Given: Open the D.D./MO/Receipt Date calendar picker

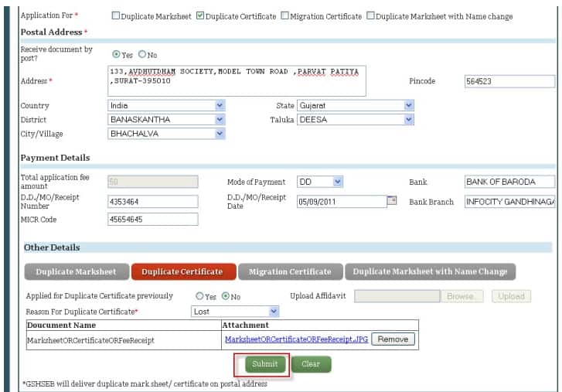Looking at the screenshot, I should 392,200.
